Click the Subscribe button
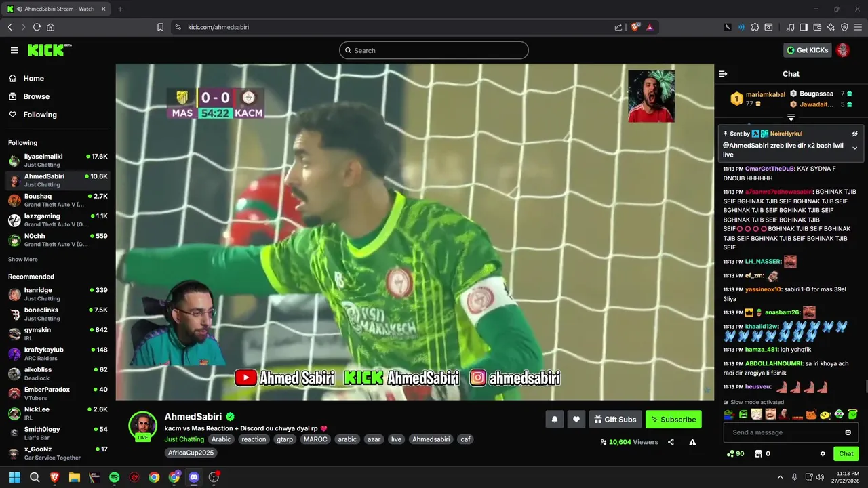The image size is (868, 488). point(673,420)
